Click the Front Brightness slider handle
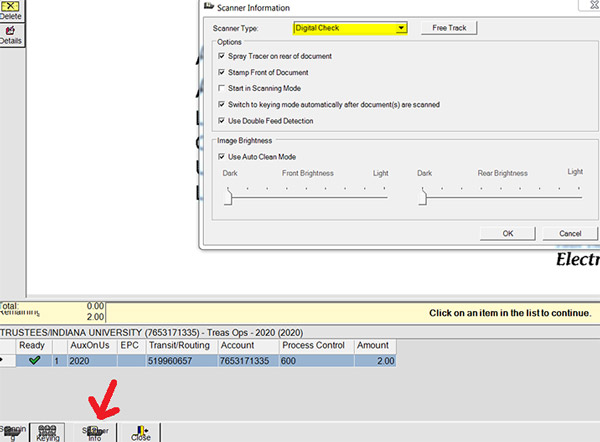The image size is (600, 442). coord(228,198)
